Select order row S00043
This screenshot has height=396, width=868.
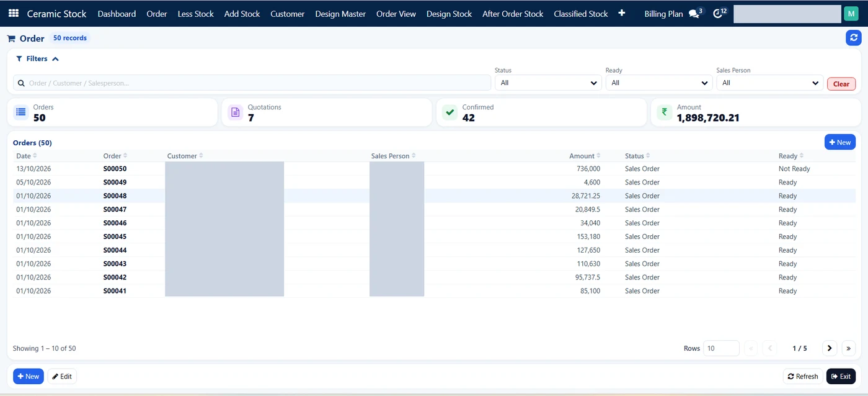[x=434, y=264]
